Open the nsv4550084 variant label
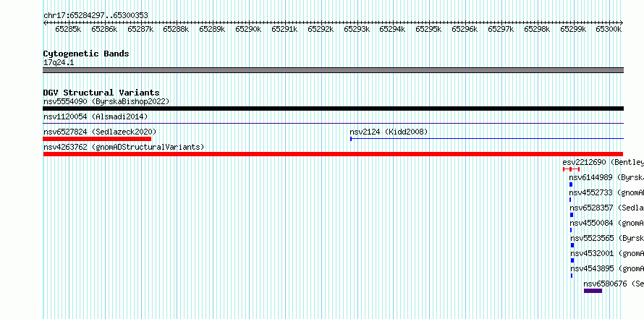The height and width of the screenshot is (319, 644). point(606,223)
